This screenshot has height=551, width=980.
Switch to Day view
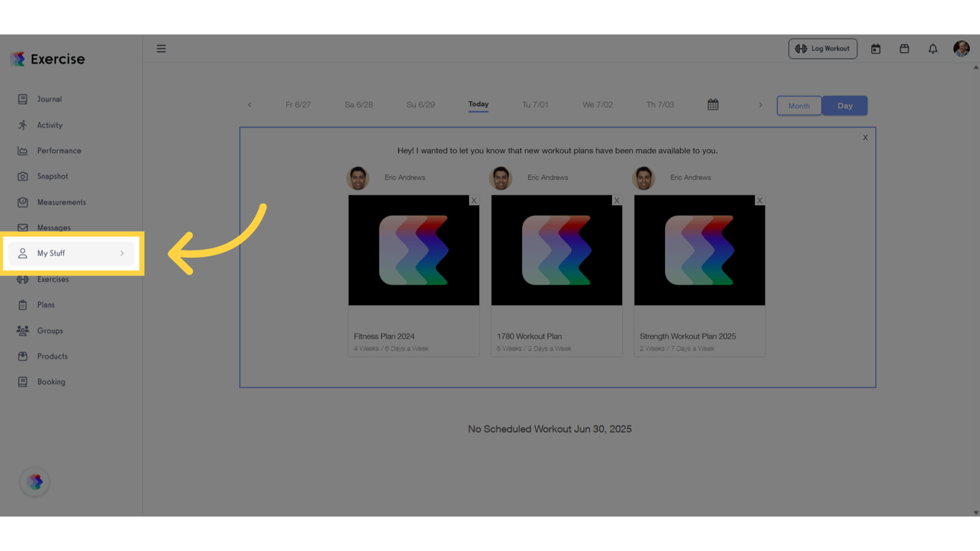tap(845, 105)
